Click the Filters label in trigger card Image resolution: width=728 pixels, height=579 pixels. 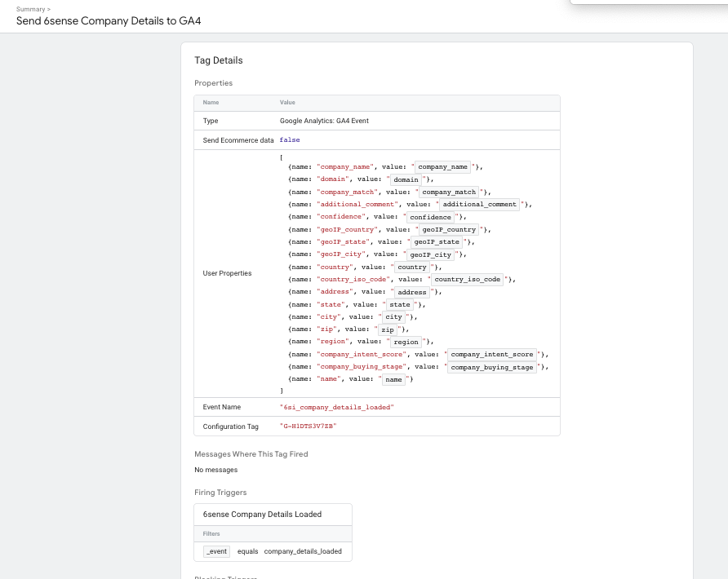tap(211, 534)
